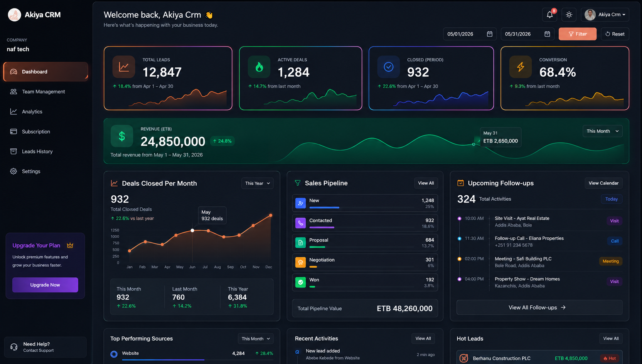The height and width of the screenshot is (364, 642).
Task: Click the new lead activity icon
Action: point(297,352)
